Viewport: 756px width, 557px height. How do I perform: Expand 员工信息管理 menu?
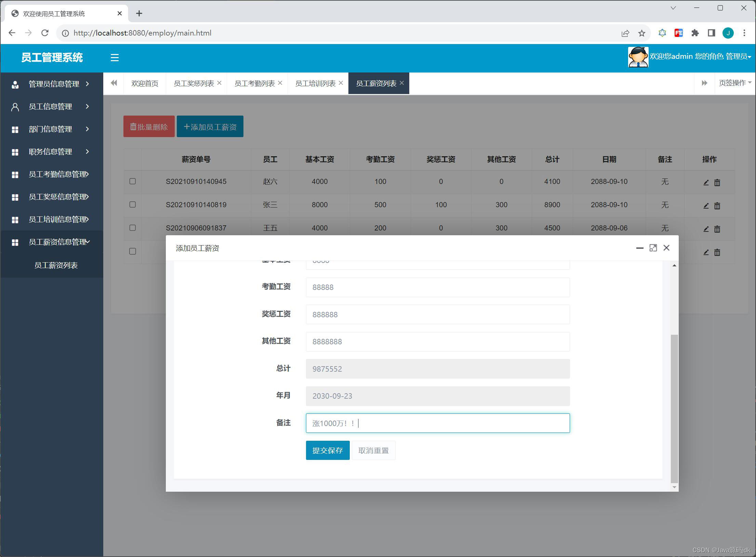point(52,106)
